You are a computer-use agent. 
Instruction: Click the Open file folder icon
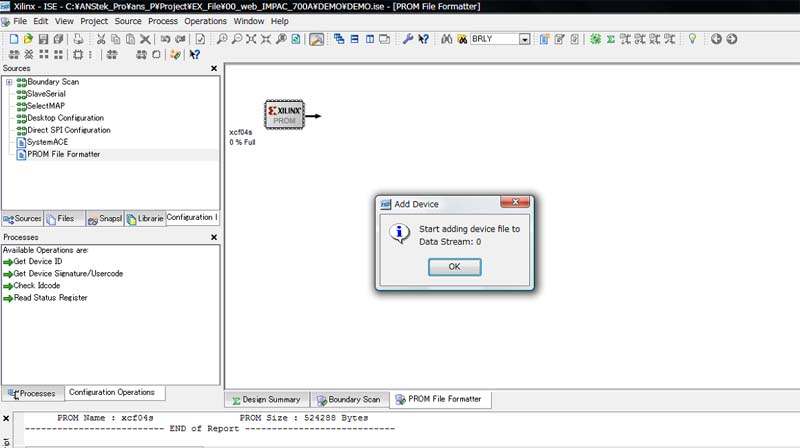(x=28, y=39)
